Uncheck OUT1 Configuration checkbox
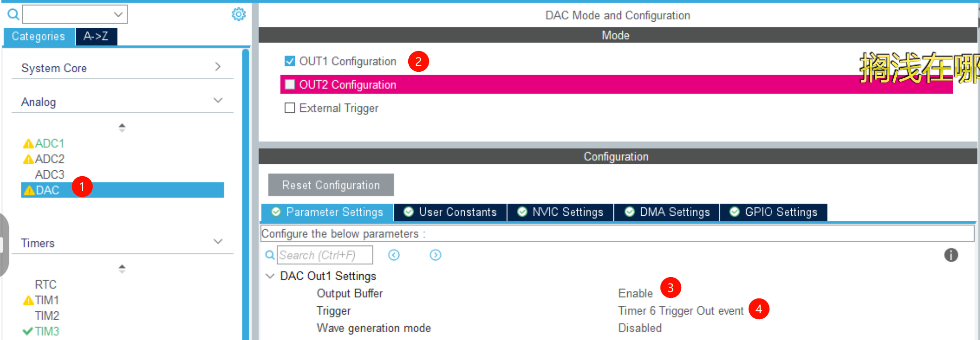 [290, 61]
